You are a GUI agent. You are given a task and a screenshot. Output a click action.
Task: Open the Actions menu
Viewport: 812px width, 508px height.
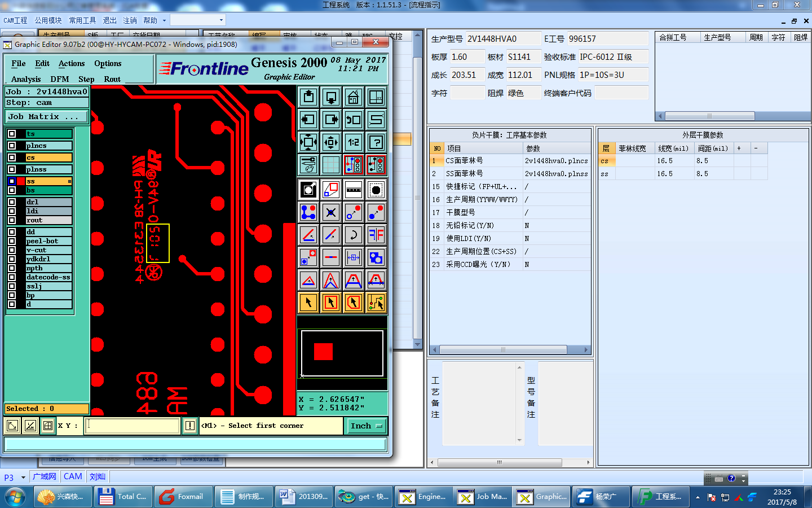72,63
